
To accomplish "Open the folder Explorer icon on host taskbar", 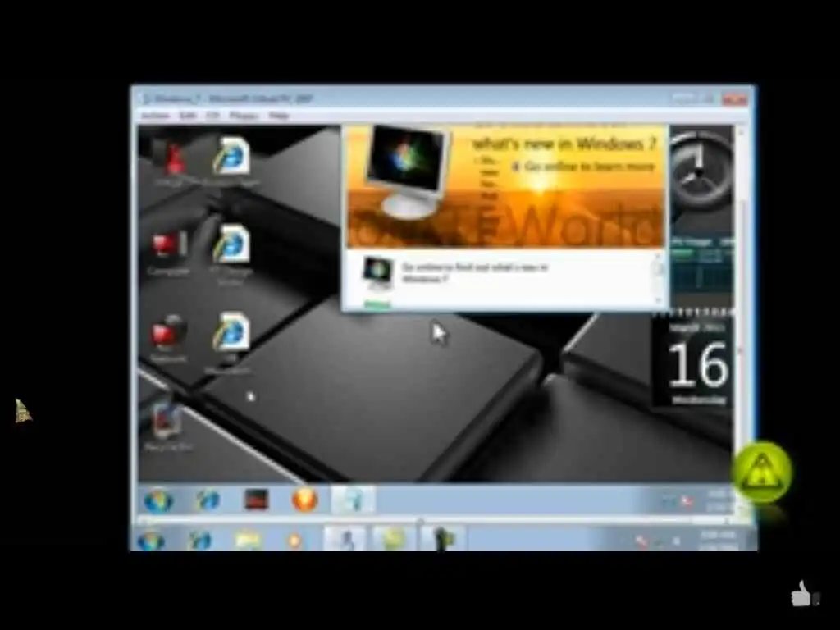I will [x=248, y=540].
